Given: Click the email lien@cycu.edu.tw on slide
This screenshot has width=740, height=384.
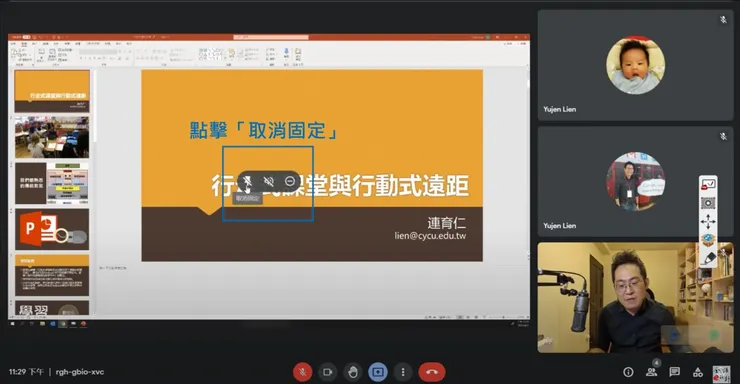Looking at the screenshot, I should click(x=430, y=236).
